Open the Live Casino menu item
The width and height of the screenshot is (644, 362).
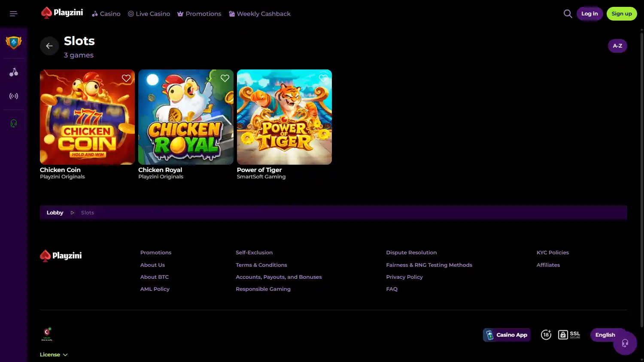click(149, 14)
